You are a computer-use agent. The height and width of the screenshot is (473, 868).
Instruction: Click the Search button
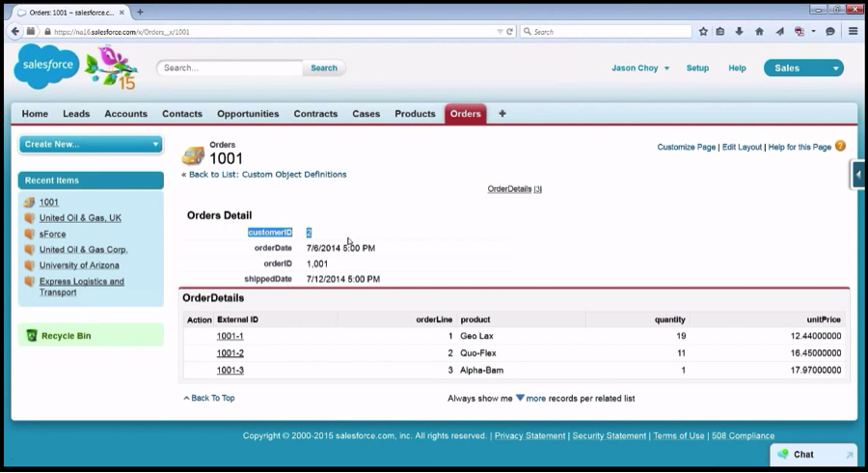click(324, 69)
